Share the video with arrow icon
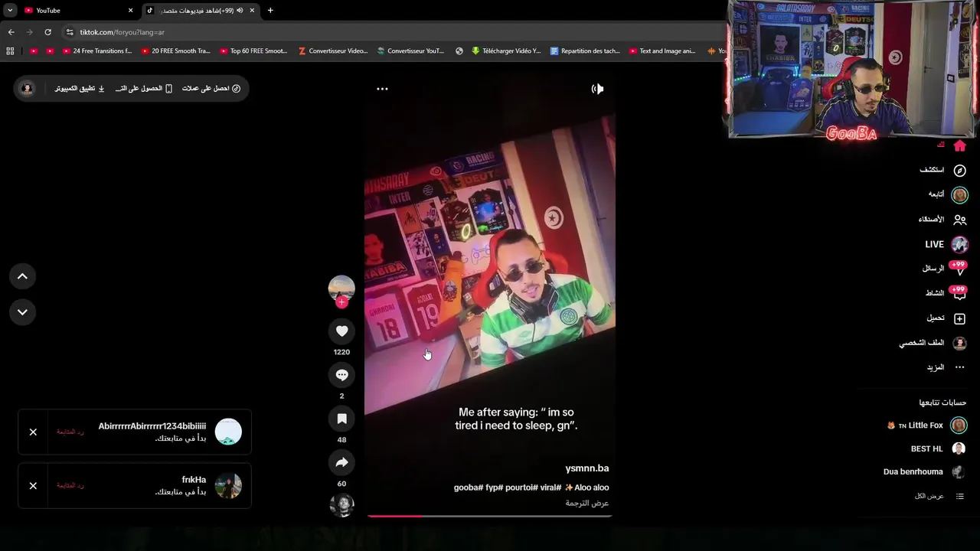 pyautogui.click(x=341, y=462)
